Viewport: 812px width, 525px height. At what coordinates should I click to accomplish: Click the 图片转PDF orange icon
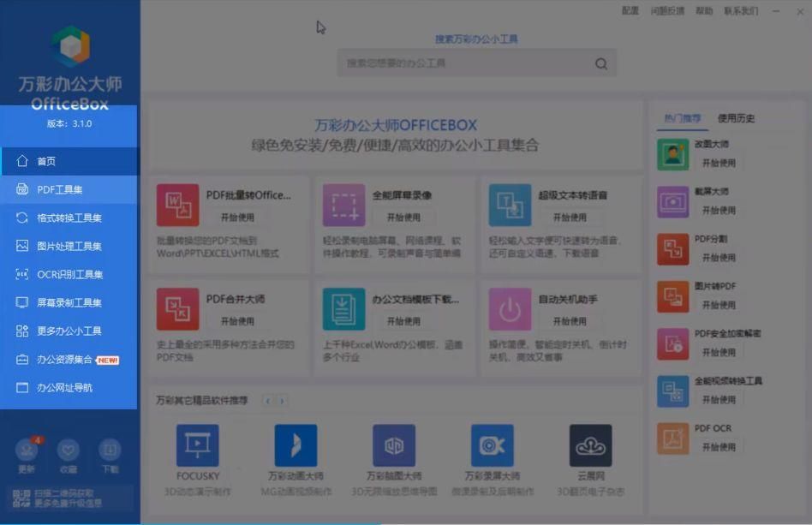672,296
